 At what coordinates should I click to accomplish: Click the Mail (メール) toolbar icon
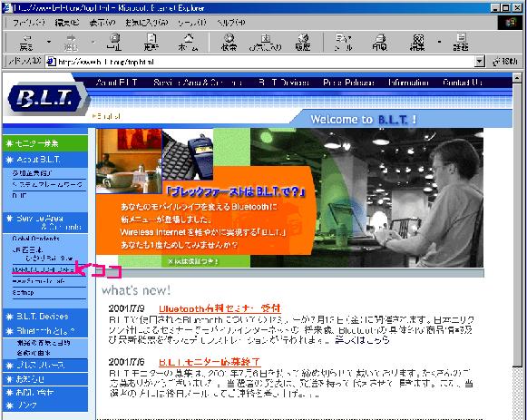coord(343,43)
